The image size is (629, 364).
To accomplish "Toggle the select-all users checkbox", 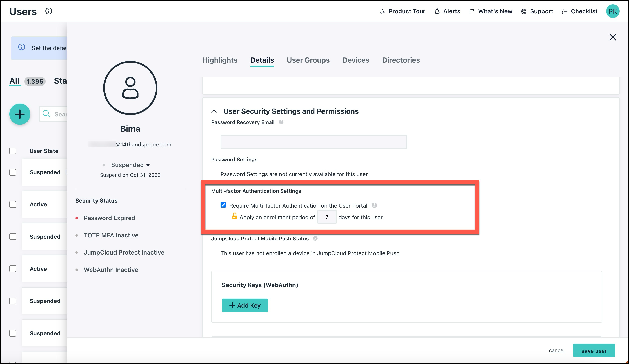I will [x=13, y=151].
